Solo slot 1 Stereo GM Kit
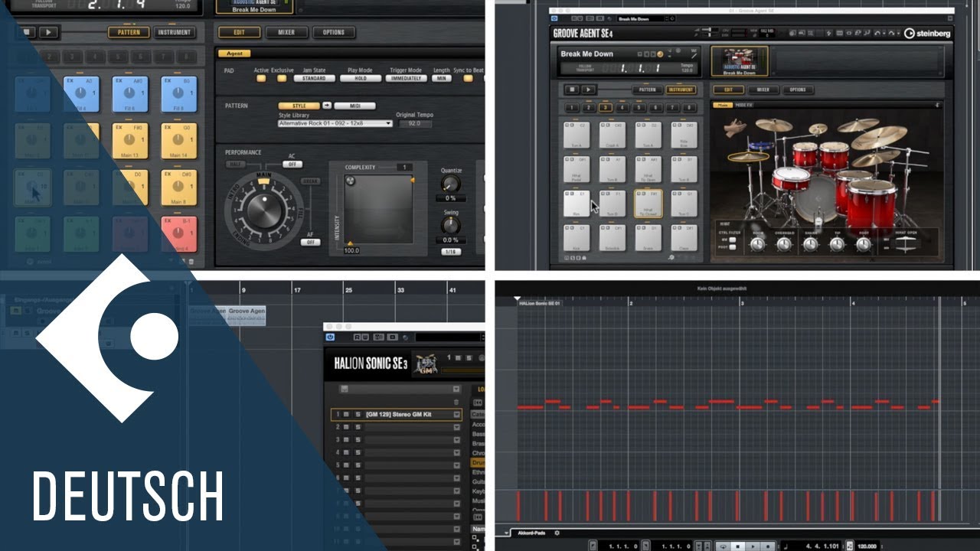 [358, 415]
